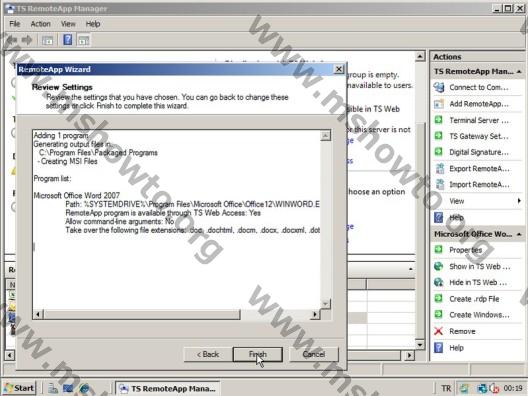528x396 pixels.
Task: Click the Export RemoteApp Settings icon
Action: point(439,168)
